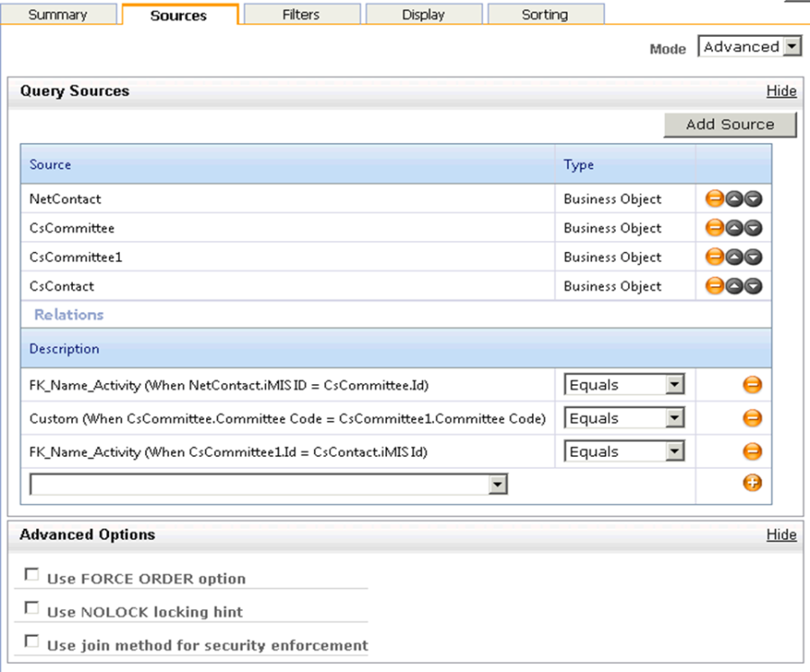The width and height of the screenshot is (810, 672).
Task: Remove the CsCommittee1 source row
Action: (x=715, y=257)
